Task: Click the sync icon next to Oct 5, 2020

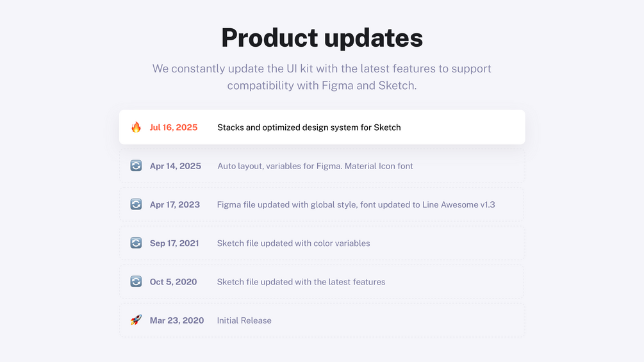Action: (136, 281)
